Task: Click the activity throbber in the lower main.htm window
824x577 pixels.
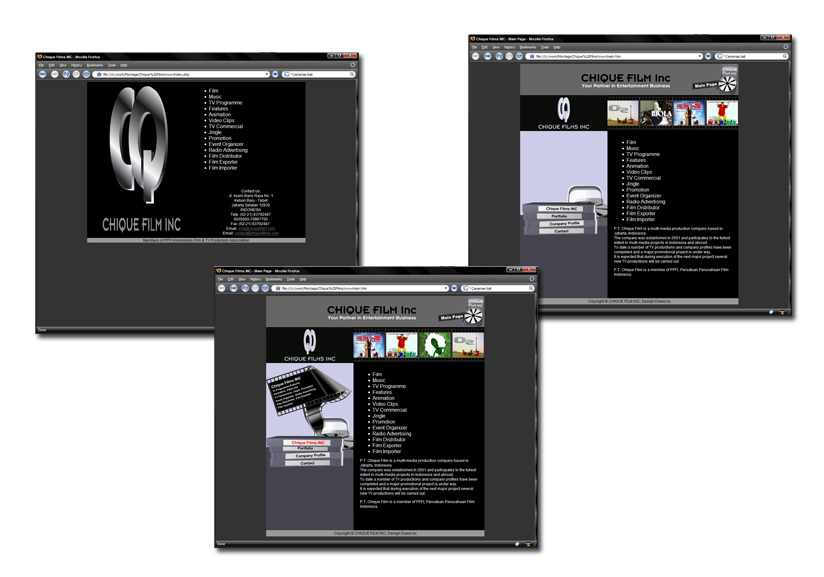Action: click(x=531, y=279)
